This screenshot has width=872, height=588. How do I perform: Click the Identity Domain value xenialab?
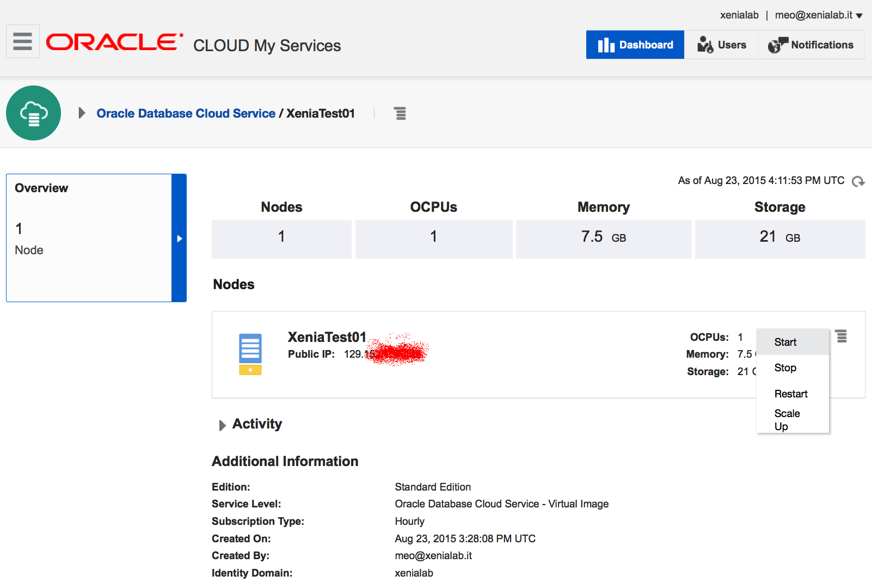tap(414, 573)
